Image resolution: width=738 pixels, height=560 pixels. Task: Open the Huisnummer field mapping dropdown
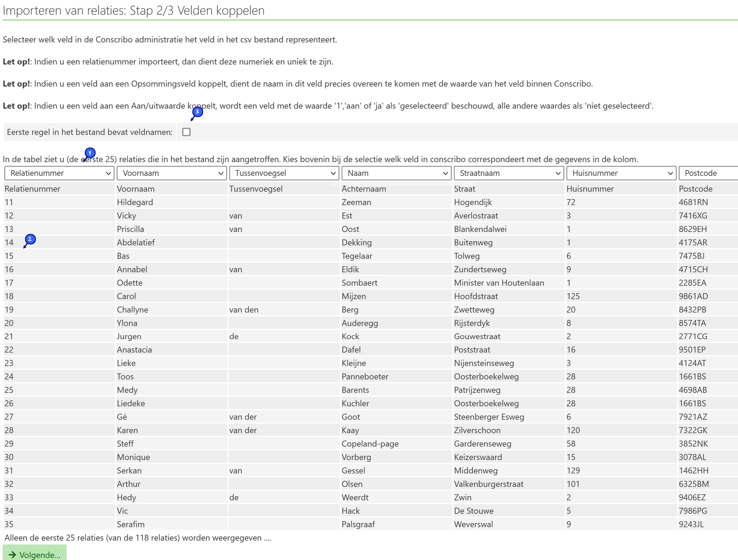click(621, 173)
